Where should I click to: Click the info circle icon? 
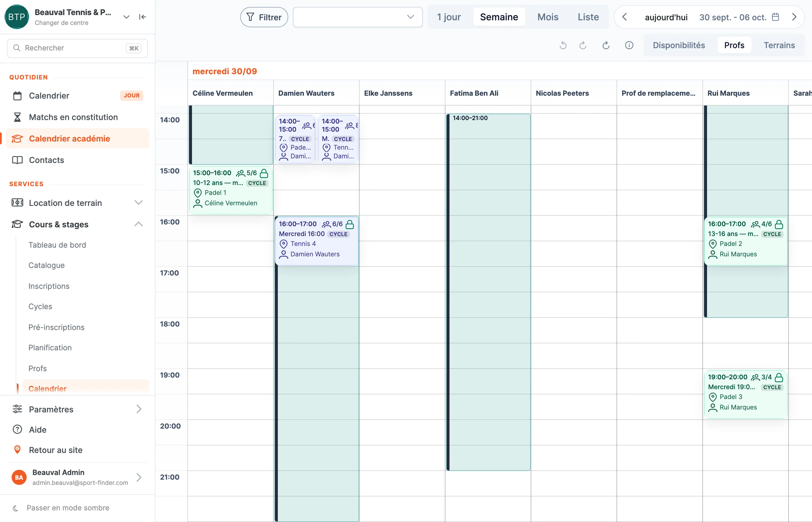click(x=629, y=45)
